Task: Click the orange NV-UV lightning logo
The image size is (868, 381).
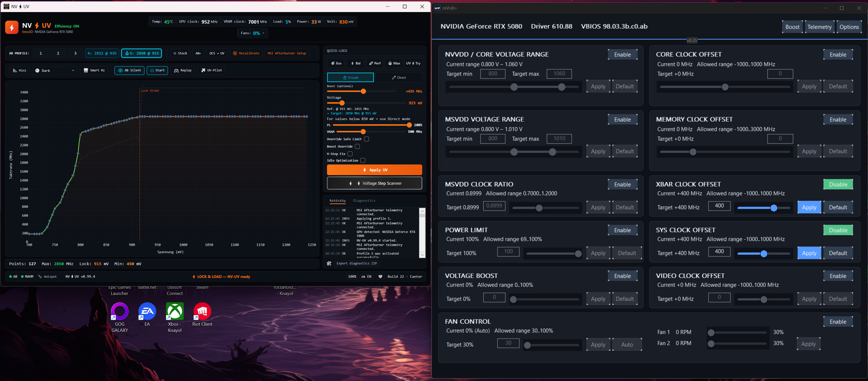Action: tap(12, 28)
